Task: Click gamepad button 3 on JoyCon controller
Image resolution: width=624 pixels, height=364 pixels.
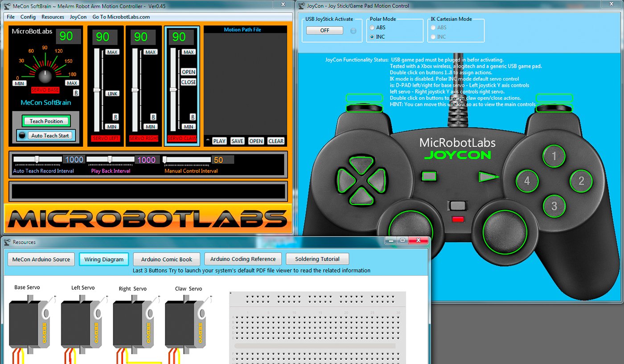Action: click(x=554, y=206)
